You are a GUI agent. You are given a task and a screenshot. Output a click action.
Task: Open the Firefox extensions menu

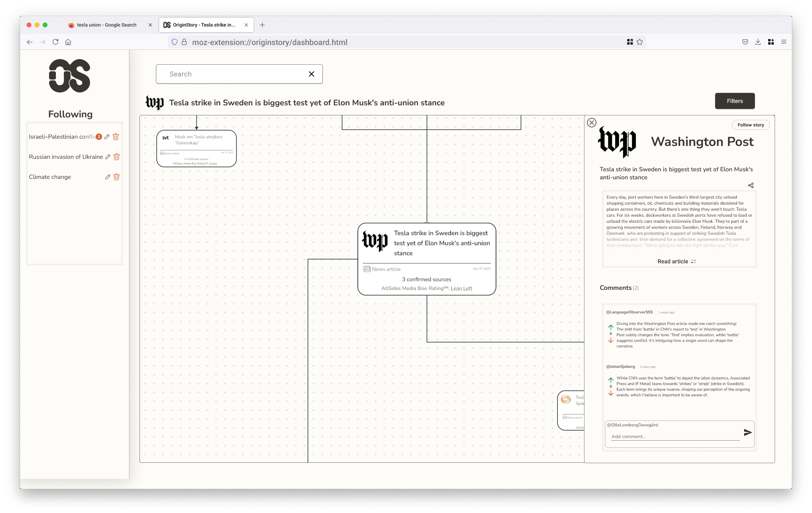pos(771,41)
